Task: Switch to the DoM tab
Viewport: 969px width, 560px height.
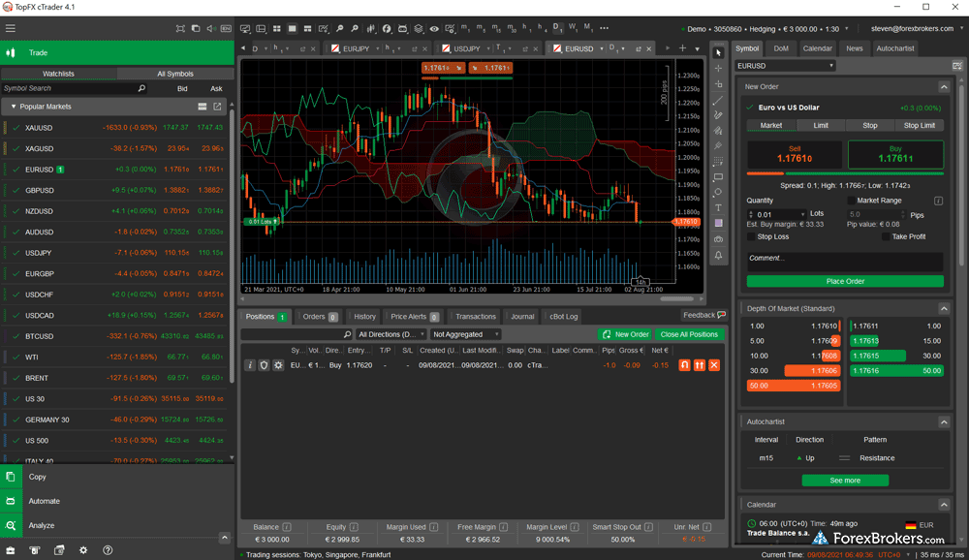Action: click(781, 48)
